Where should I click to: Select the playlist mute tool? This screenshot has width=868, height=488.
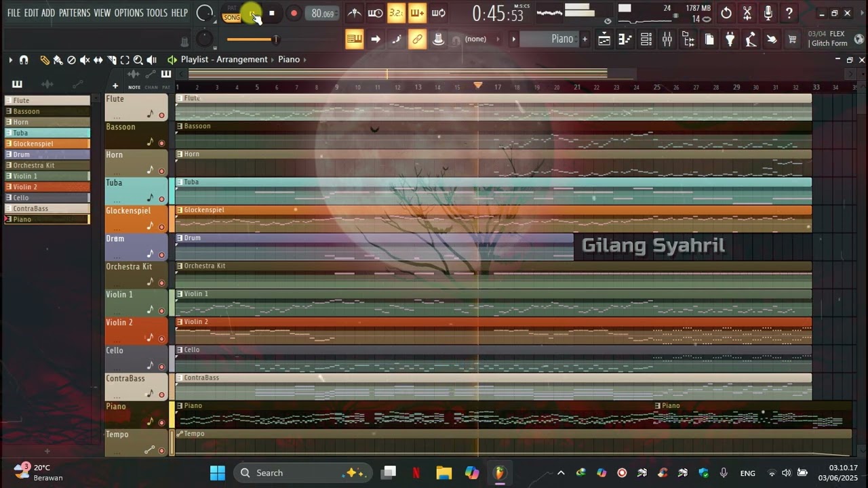pos(85,60)
